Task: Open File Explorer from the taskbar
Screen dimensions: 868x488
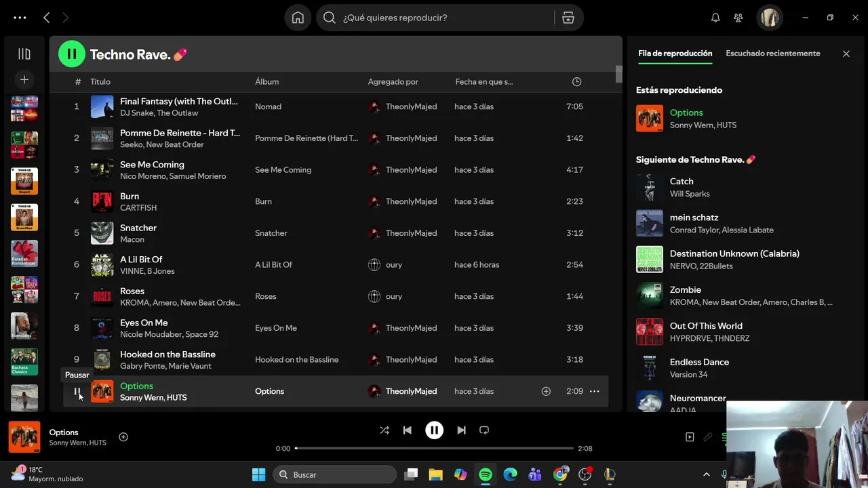Action: 435,474
